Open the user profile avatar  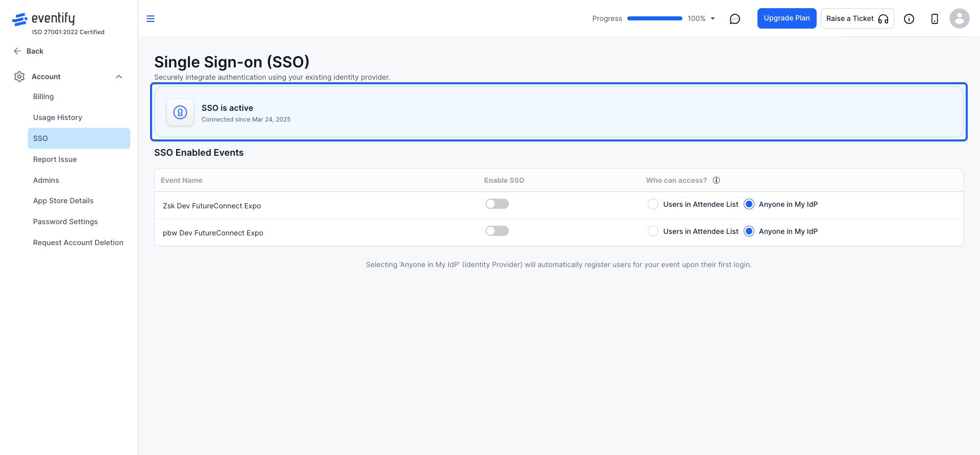tap(960, 18)
